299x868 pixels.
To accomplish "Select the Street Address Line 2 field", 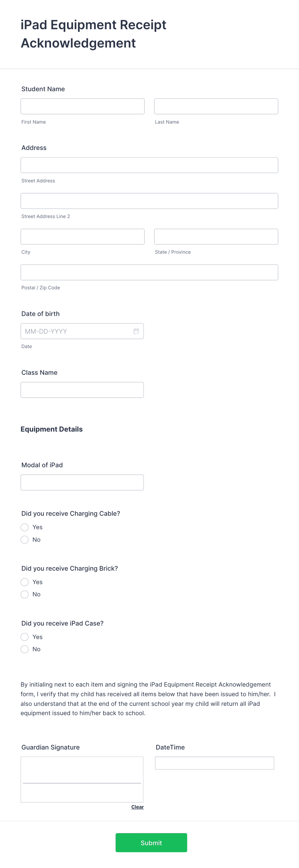I will 149,201.
